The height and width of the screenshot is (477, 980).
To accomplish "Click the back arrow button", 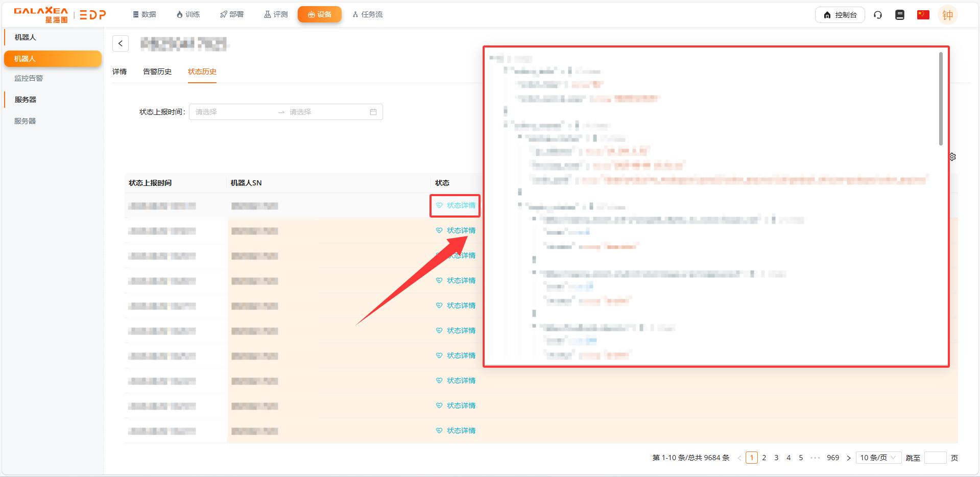I will click(x=121, y=43).
